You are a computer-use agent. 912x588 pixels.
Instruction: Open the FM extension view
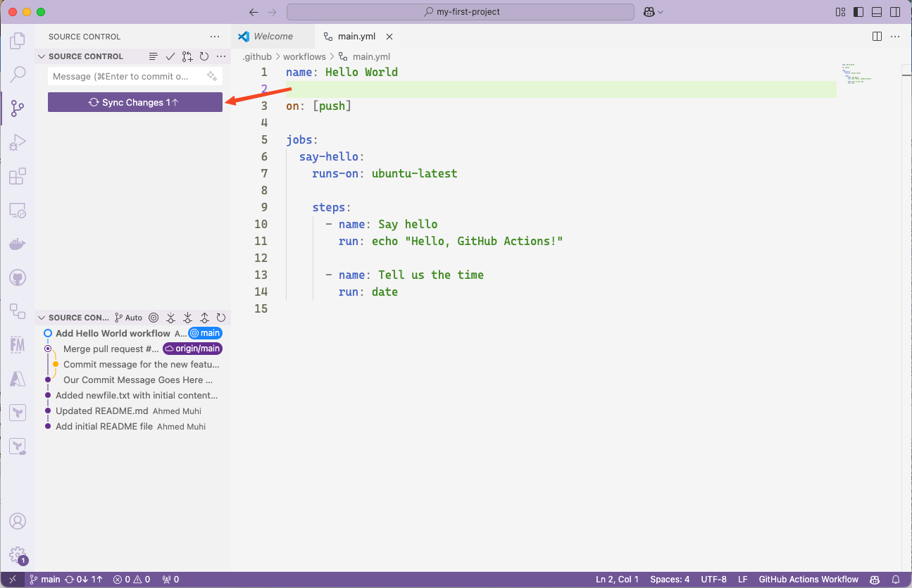click(18, 344)
